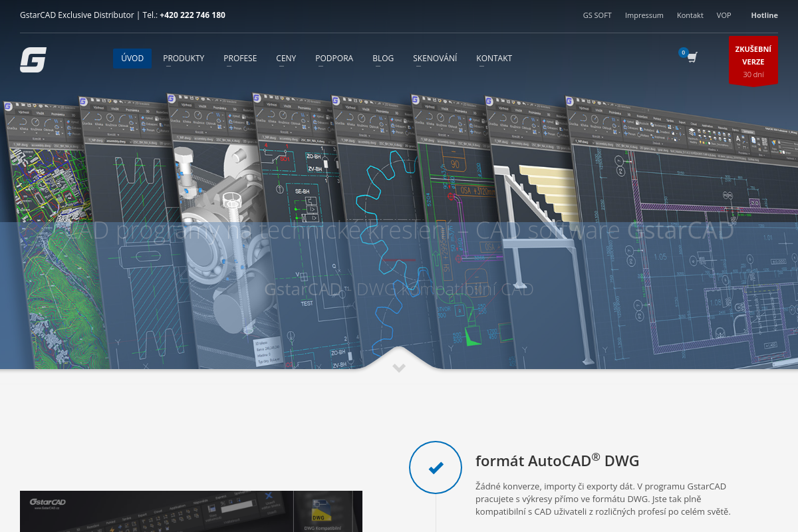Select ÚVOD in the main navigation
This screenshot has width=798, height=532.
click(x=132, y=59)
